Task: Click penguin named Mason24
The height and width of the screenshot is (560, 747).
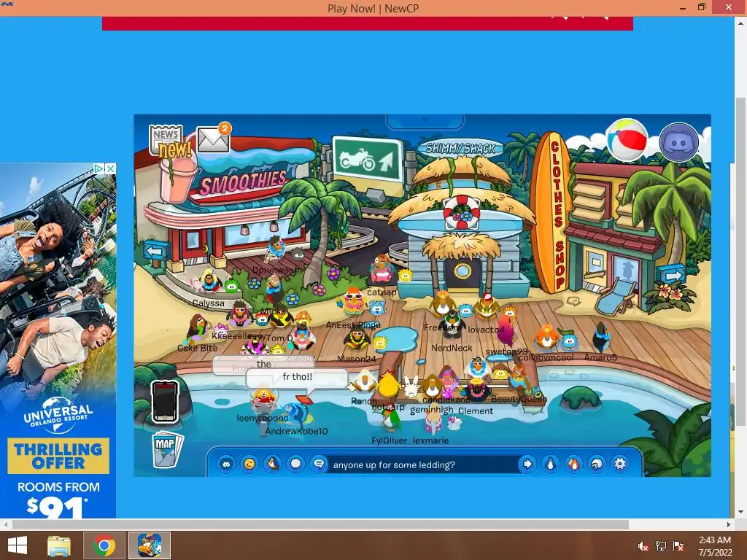Action: pos(356,340)
